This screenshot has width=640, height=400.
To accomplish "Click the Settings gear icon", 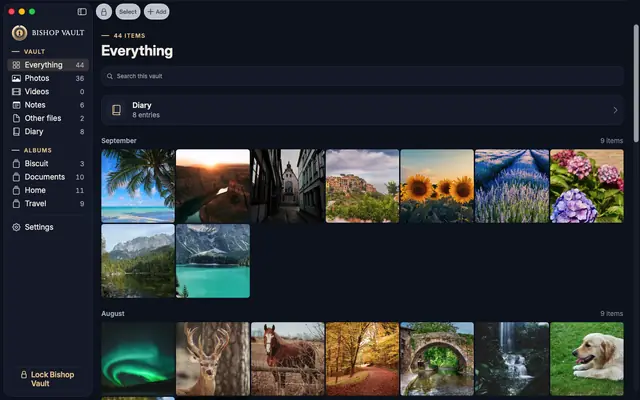I will pyautogui.click(x=16, y=227).
